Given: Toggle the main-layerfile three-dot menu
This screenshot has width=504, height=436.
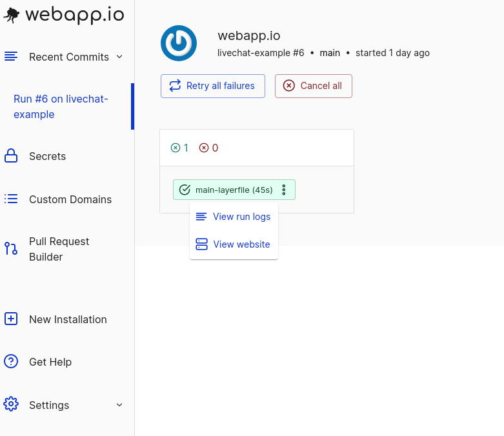Looking at the screenshot, I should [284, 190].
